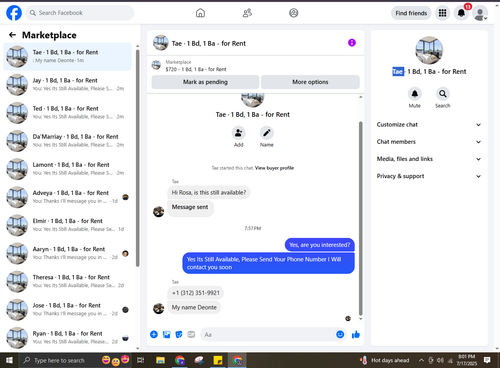Viewport: 500px width, 368px height.
Task: Open Ted - 1 Bd, 1 Ba conversation
Action: (68, 113)
